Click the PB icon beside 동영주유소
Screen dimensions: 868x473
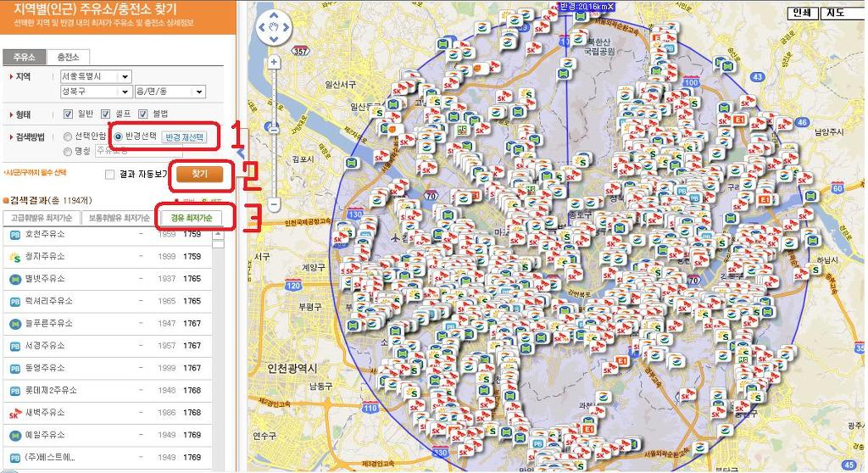click(15, 369)
